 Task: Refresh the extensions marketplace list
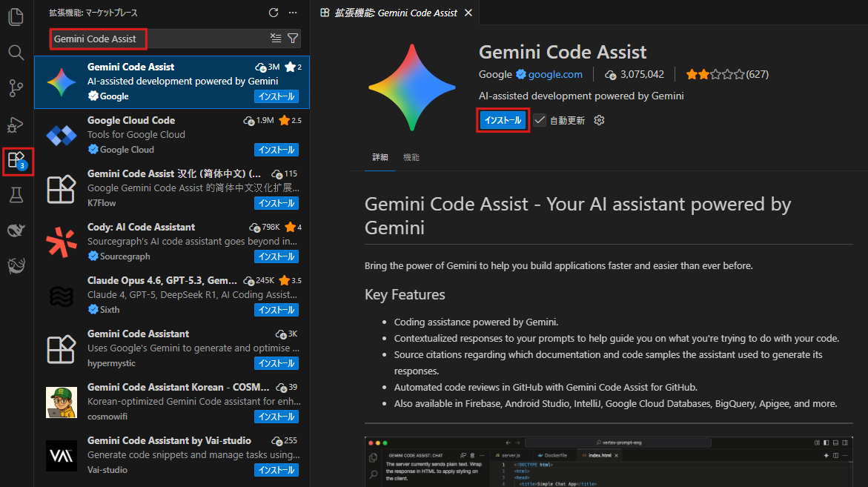click(274, 13)
